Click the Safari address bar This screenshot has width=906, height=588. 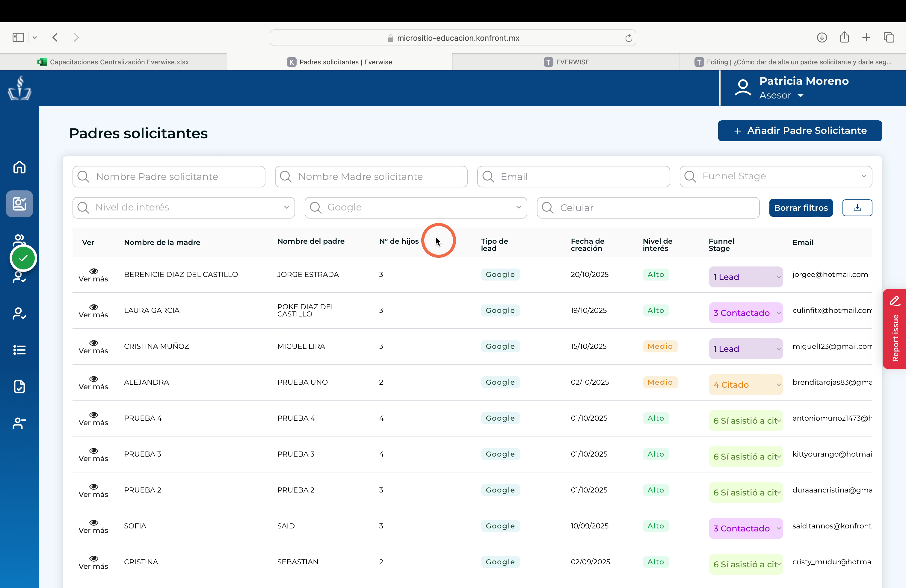(x=453, y=38)
